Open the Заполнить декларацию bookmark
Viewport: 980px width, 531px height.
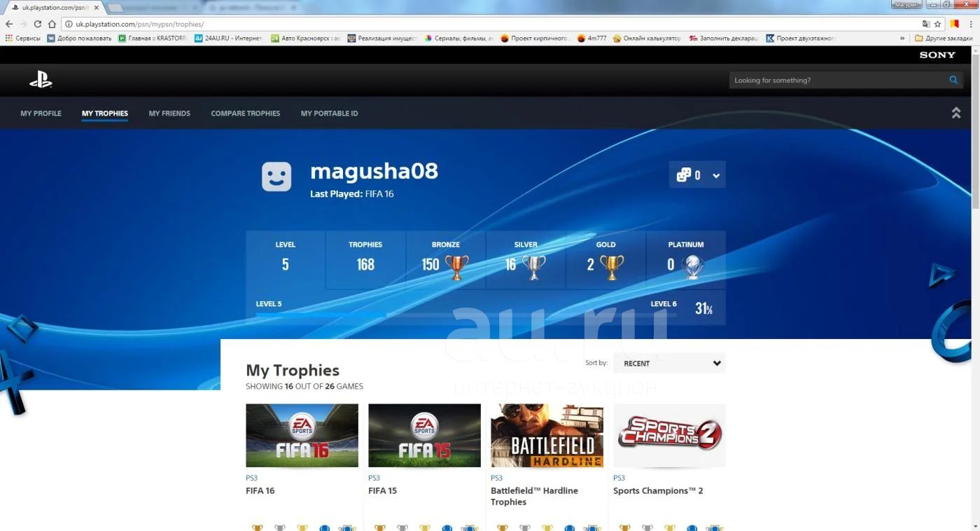click(724, 39)
